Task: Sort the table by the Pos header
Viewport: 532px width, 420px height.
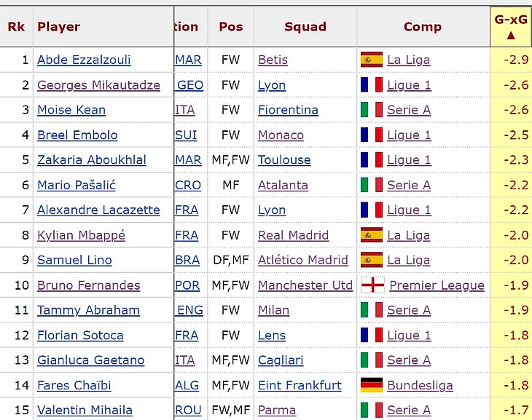Action: [231, 27]
